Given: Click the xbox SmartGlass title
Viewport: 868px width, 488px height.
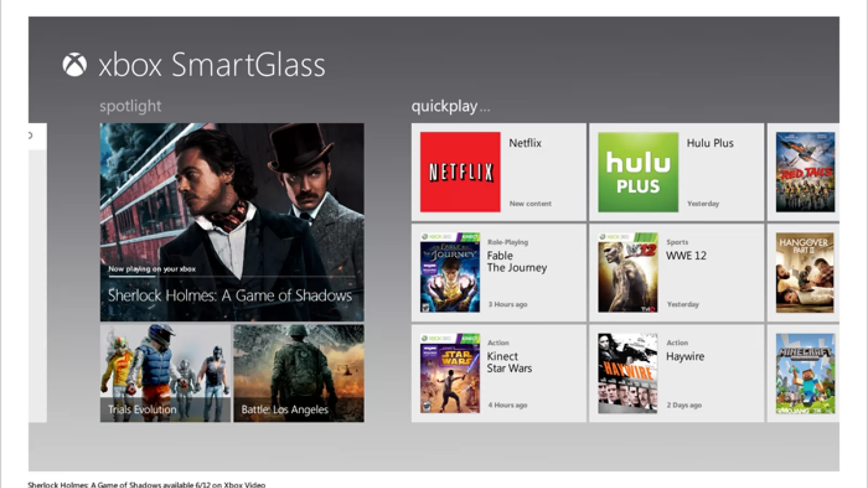Looking at the screenshot, I should pyautogui.click(x=212, y=65).
